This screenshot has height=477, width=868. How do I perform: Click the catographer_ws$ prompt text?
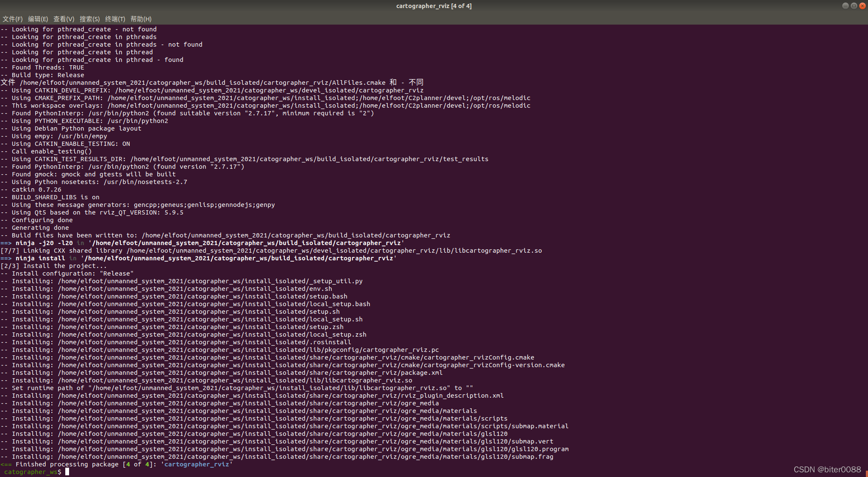[x=32, y=472]
